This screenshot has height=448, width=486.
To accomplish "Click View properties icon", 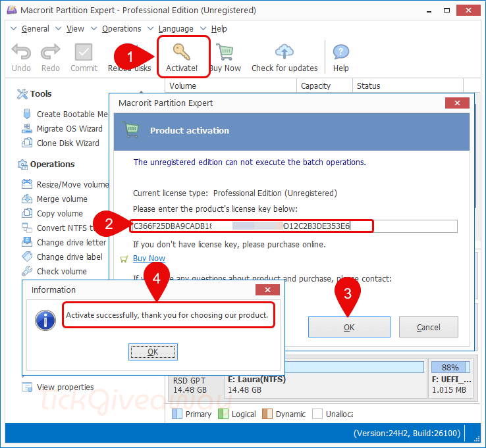I will click(27, 387).
